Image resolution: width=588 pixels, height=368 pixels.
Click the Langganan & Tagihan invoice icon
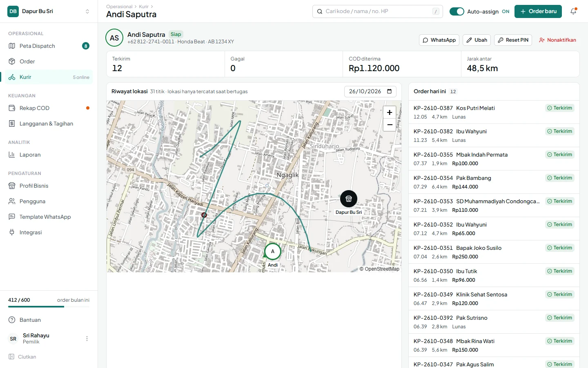point(12,123)
